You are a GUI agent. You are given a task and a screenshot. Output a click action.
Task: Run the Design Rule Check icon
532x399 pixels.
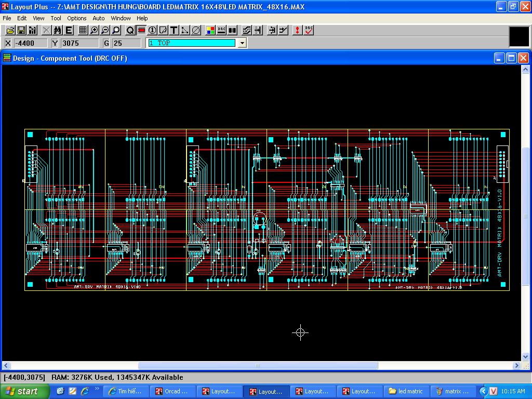click(309, 31)
